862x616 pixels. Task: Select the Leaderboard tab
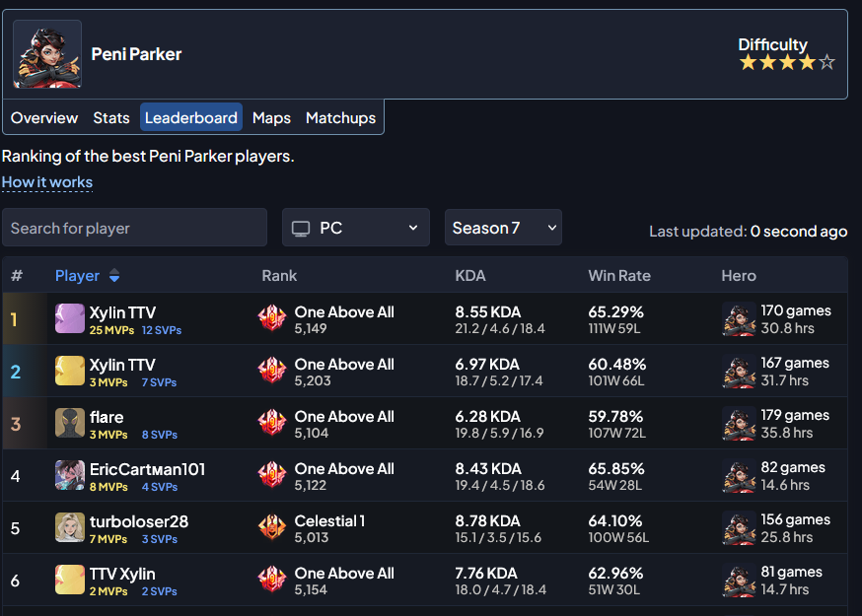point(191,117)
